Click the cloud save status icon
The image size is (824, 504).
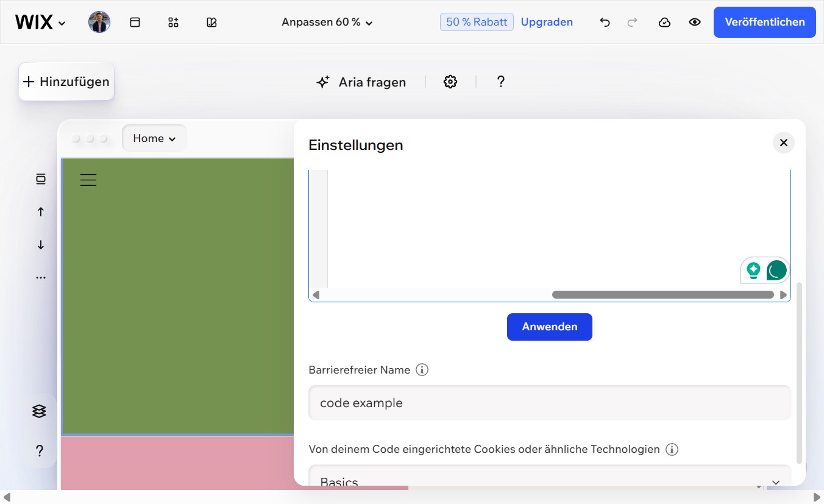[x=665, y=22]
